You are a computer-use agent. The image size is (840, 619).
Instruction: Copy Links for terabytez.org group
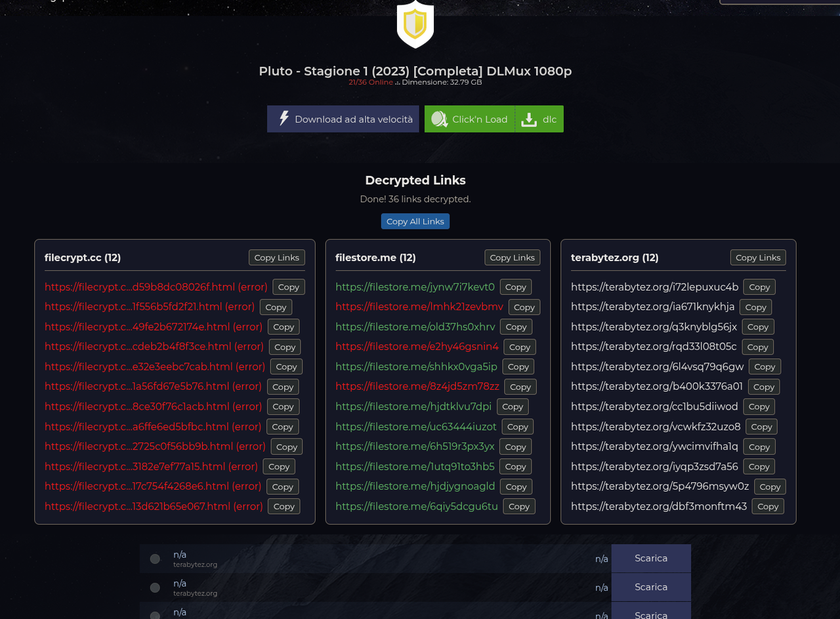pyautogui.click(x=758, y=257)
